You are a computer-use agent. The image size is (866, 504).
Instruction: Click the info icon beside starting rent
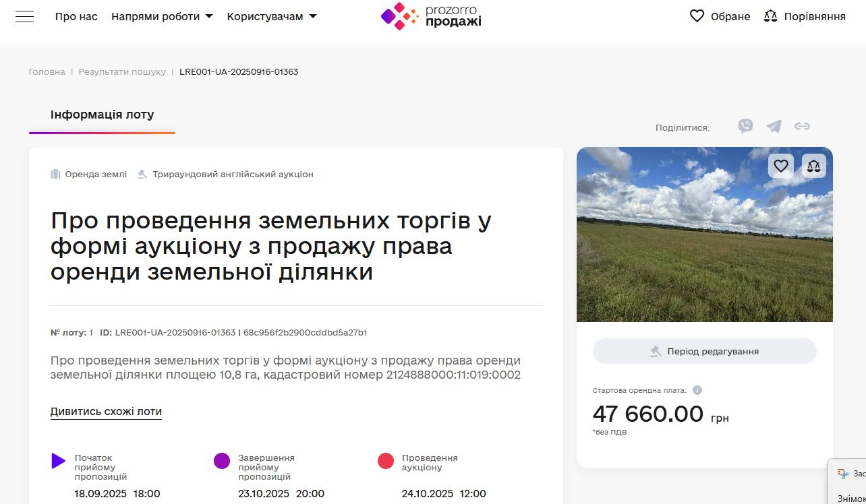pos(697,390)
